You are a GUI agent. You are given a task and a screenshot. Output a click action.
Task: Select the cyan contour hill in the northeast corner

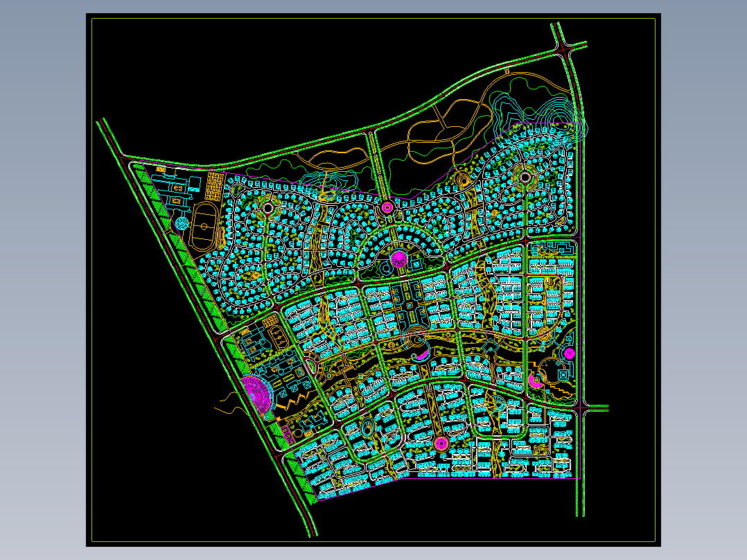point(560,119)
